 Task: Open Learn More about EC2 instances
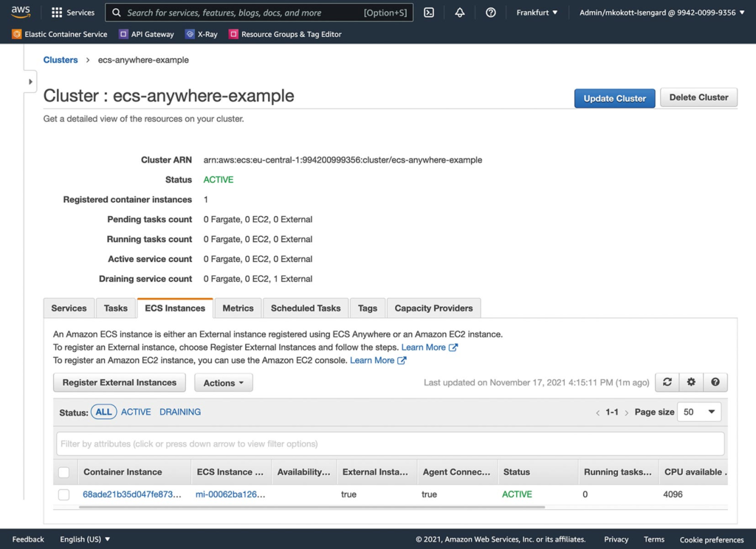pyautogui.click(x=378, y=360)
